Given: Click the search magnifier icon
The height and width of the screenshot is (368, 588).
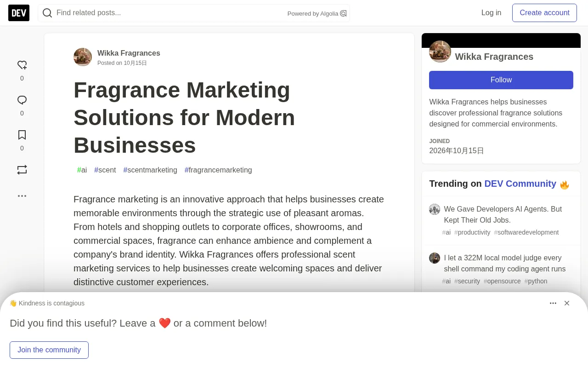Looking at the screenshot, I should click(47, 13).
